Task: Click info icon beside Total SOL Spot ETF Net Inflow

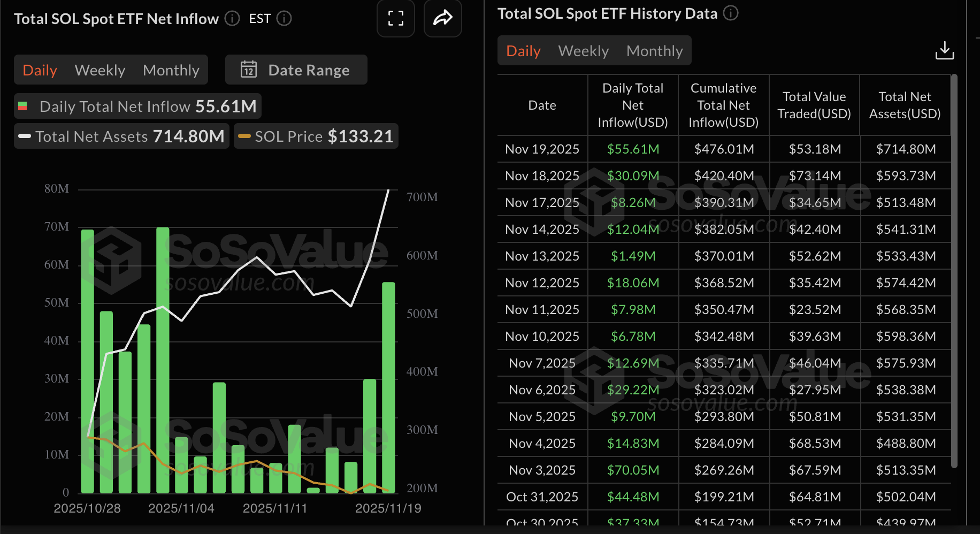Action: point(232,19)
